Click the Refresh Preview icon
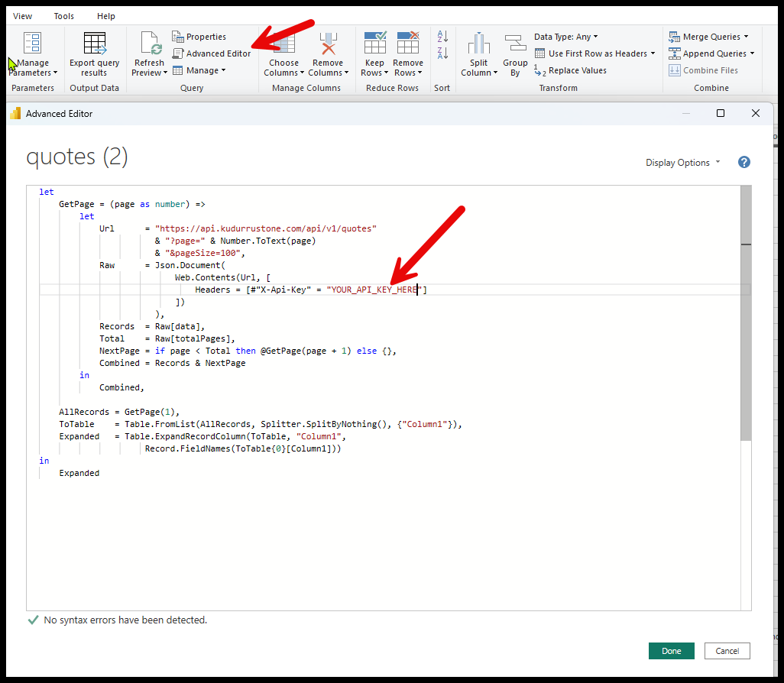 tap(149, 44)
